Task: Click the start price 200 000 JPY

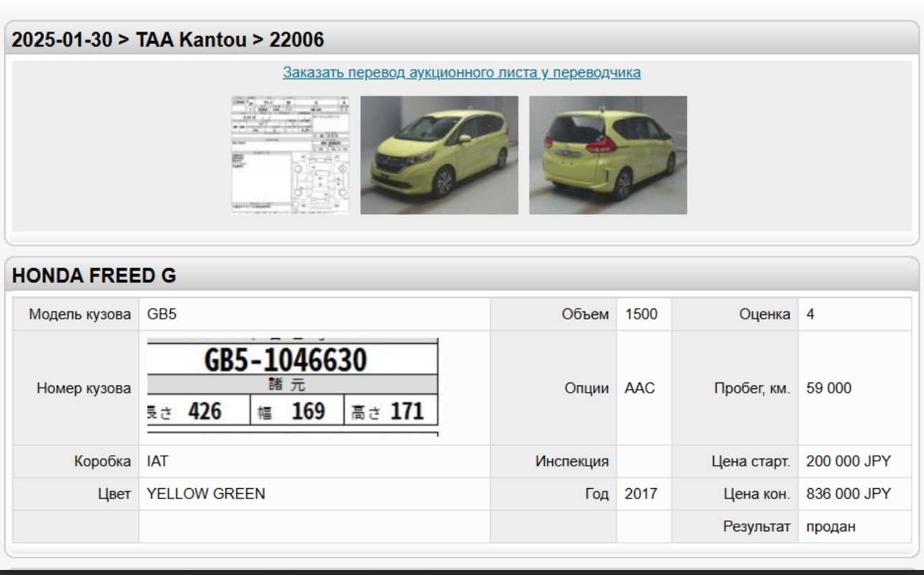Action: point(849,462)
